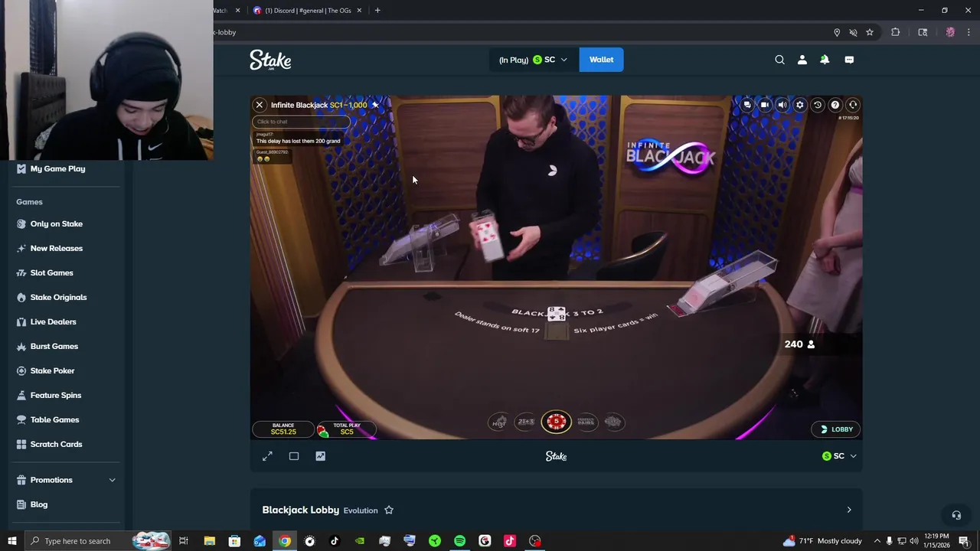This screenshot has width=980, height=551.
Task: Click the Total Play SC5 display
Action: pos(346,429)
